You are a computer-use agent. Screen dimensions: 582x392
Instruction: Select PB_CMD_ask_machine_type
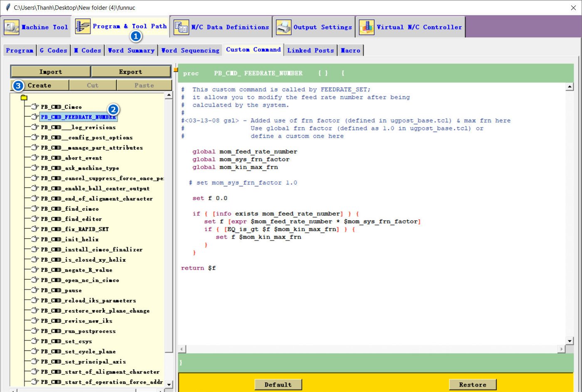[80, 168]
